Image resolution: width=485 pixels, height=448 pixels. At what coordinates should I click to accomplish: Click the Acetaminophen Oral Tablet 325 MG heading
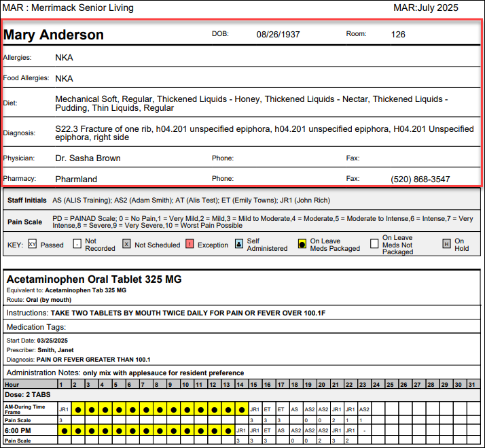pos(94,279)
